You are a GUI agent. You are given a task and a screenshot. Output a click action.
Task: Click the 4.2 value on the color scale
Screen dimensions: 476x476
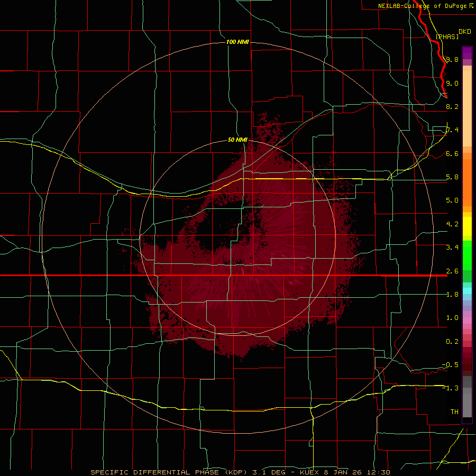point(452,224)
